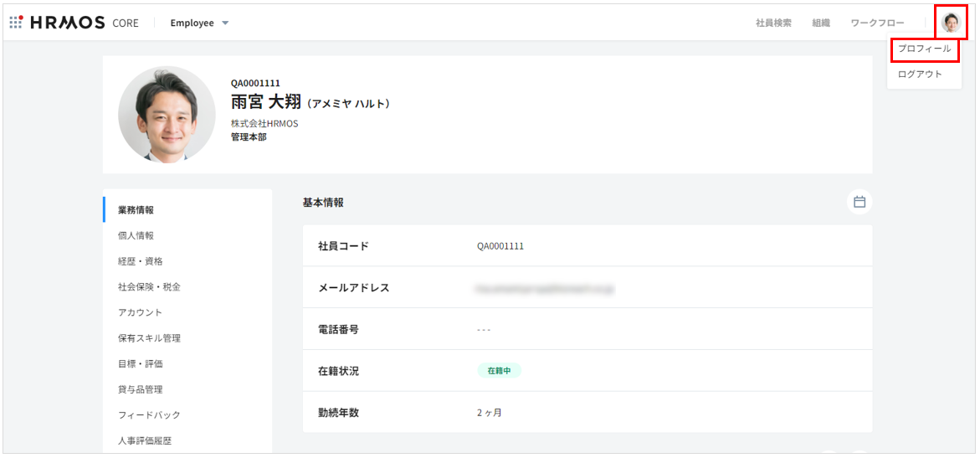Switch to the 個人情報 sidebar tab
980x458 pixels.
(136, 236)
